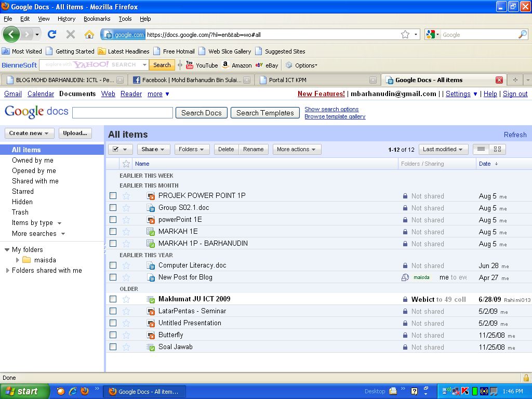Open the eBay toolbar shortcut
Screen dimensions: 532x399
[x=267, y=65]
